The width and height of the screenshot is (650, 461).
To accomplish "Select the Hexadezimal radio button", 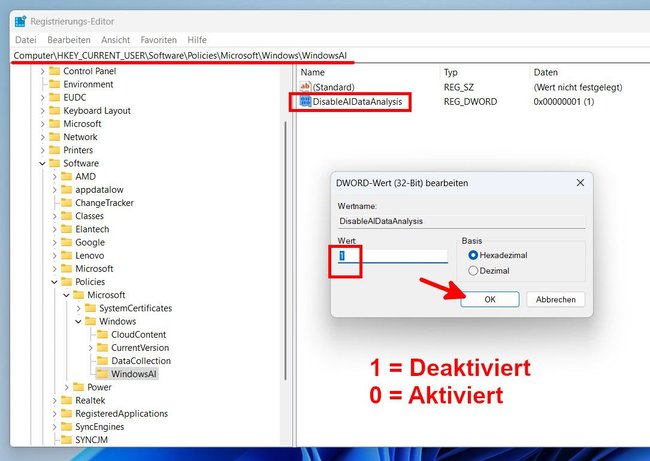I will click(473, 255).
